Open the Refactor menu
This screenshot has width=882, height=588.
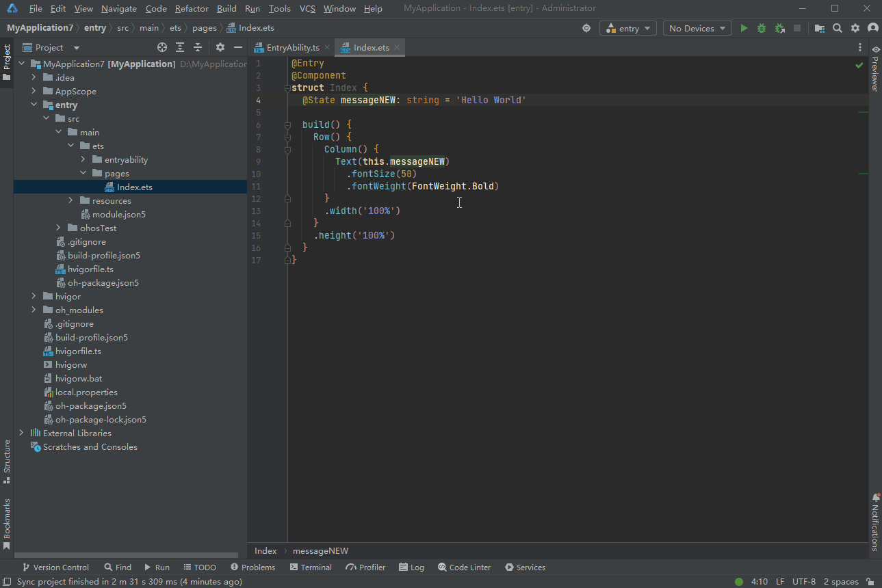[192, 8]
